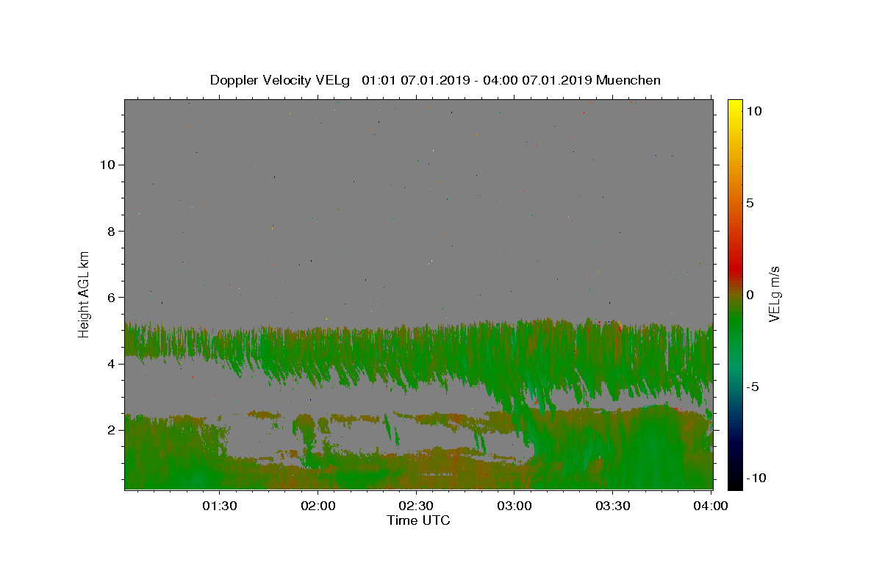882x588 pixels.
Task: Click the 02:30 time tick label
Action: [416, 506]
